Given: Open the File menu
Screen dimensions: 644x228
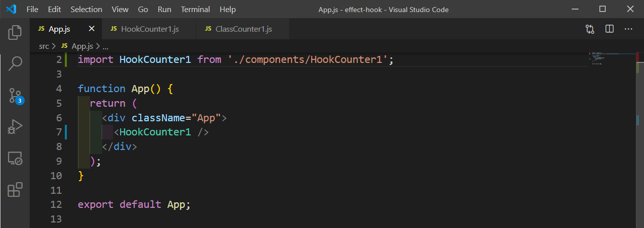Looking at the screenshot, I should point(32,9).
